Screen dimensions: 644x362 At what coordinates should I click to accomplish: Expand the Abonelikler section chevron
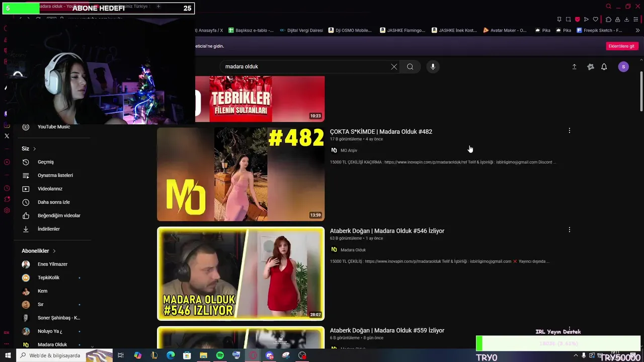[54, 251]
